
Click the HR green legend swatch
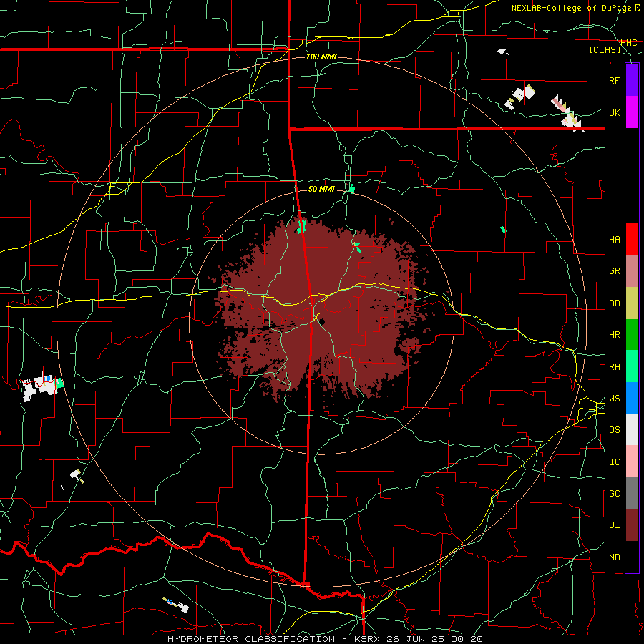632,335
